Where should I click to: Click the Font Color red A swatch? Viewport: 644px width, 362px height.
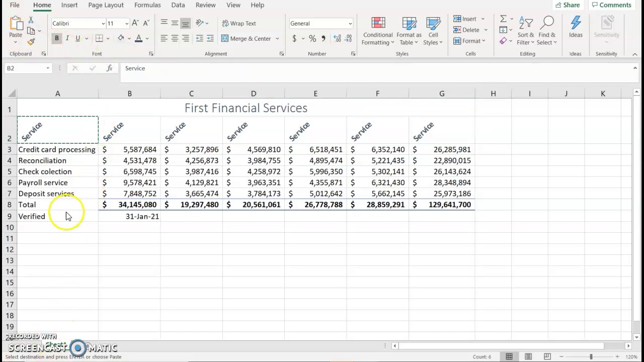(138, 38)
